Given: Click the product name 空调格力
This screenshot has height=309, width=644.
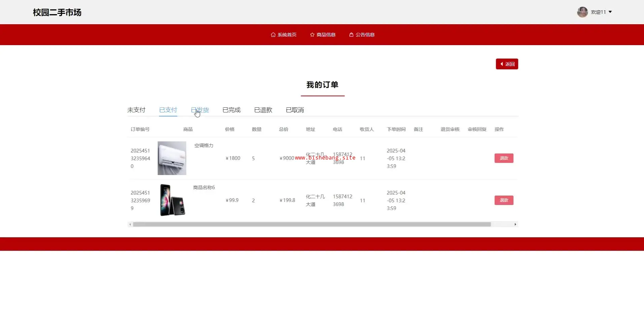Looking at the screenshot, I should (204, 145).
